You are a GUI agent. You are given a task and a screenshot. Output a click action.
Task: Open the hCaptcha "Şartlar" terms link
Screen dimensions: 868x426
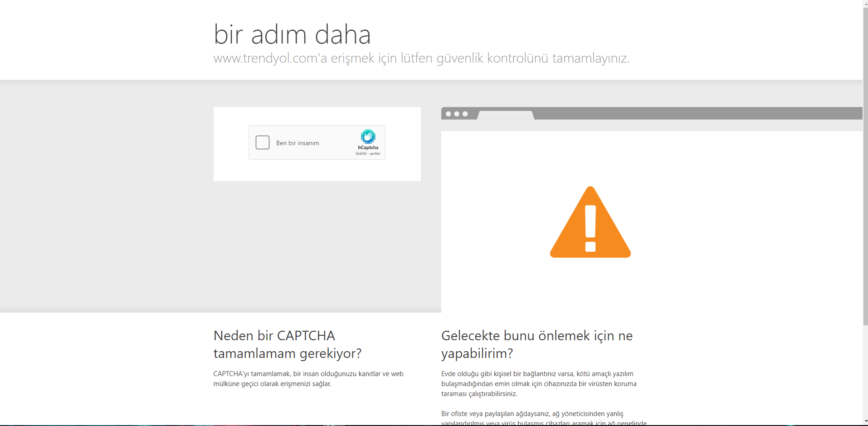375,154
